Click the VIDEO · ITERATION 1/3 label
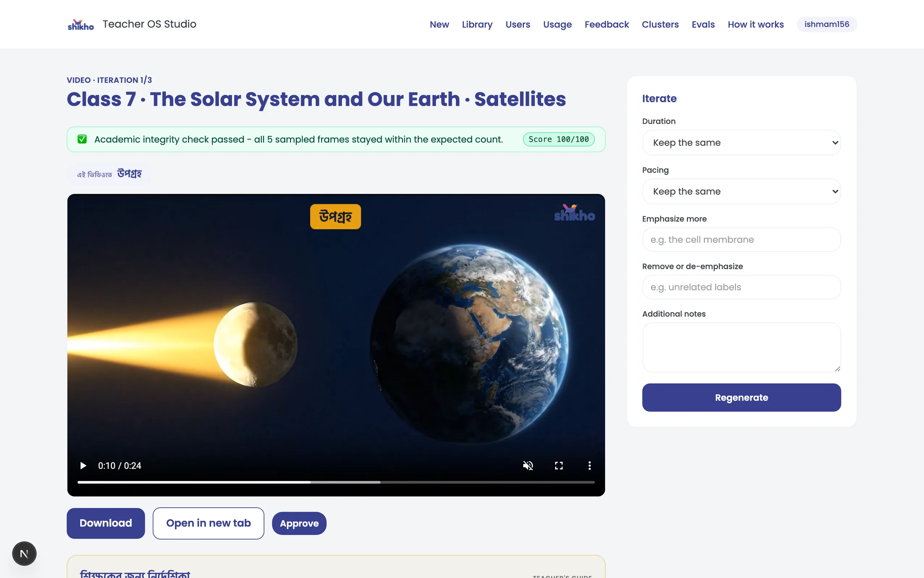 tap(109, 80)
